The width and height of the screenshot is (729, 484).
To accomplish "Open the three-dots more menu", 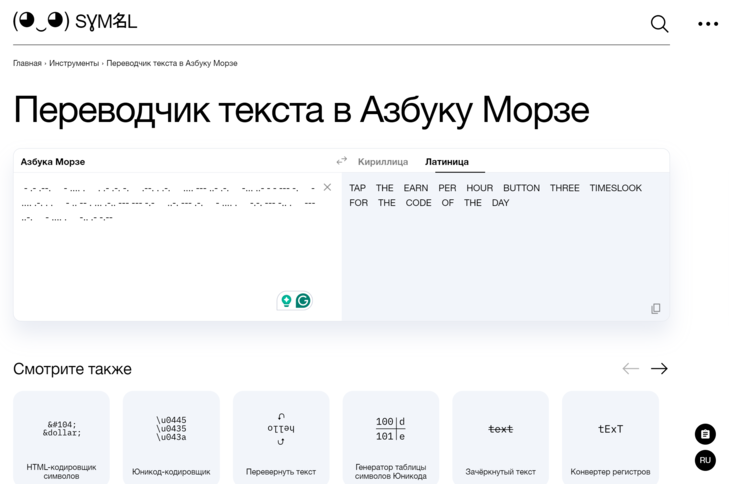I will (x=708, y=24).
